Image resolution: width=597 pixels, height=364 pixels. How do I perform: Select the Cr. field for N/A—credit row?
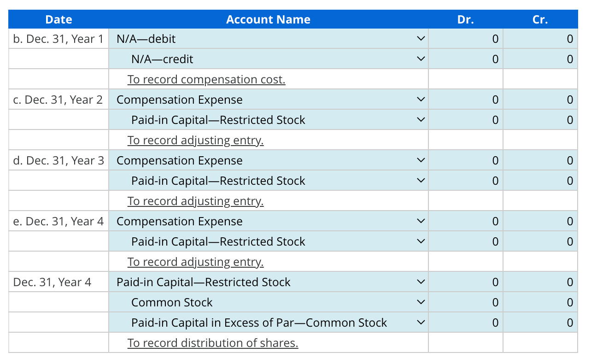click(540, 59)
